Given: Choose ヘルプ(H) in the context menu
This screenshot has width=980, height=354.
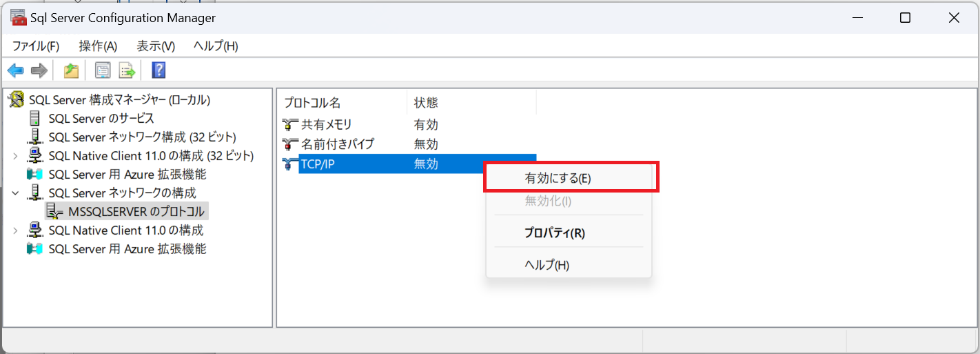Looking at the screenshot, I should (569, 265).
